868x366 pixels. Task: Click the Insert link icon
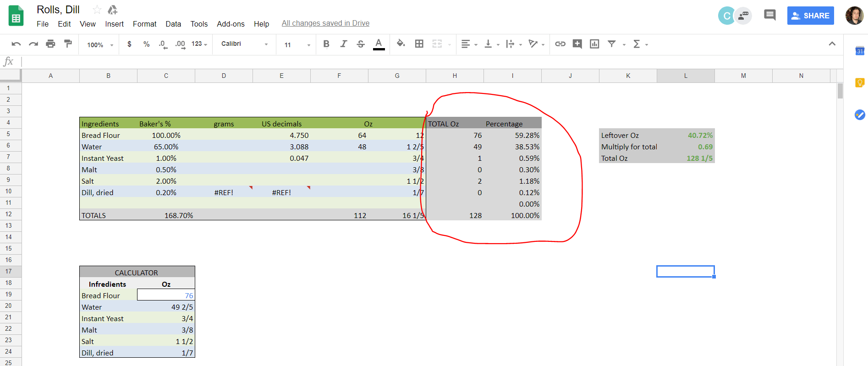pyautogui.click(x=560, y=44)
